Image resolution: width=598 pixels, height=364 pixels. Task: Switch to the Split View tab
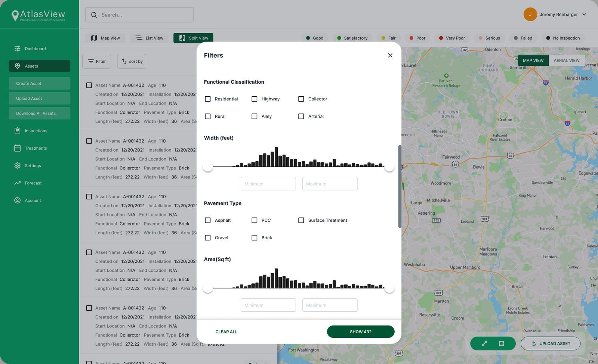coord(193,38)
